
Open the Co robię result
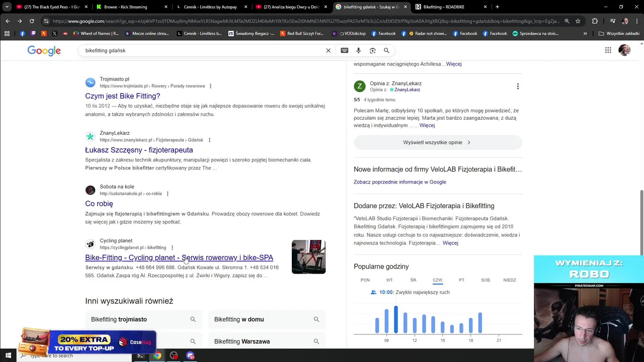(99, 204)
